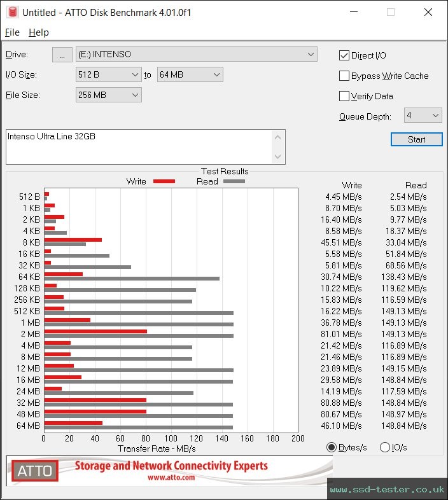
Task: Click the gray Read legend swatch
Action: 234,181
